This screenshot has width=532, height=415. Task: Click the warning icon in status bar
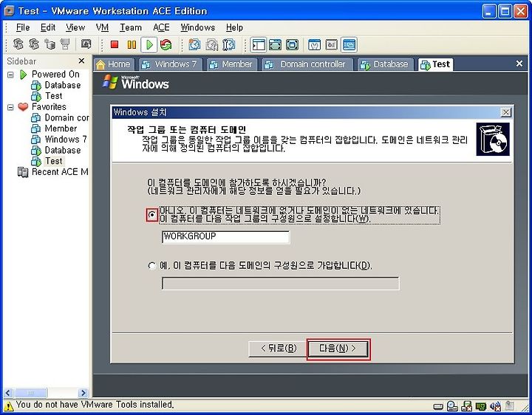(x=8, y=405)
